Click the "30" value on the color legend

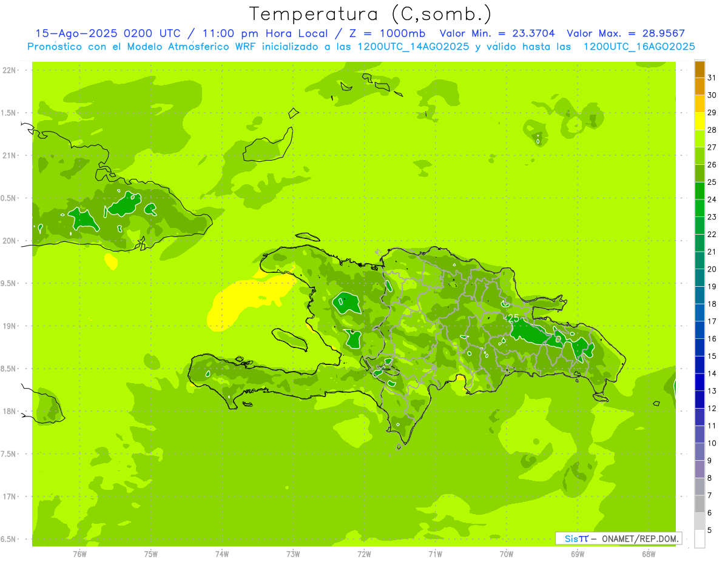(712, 95)
